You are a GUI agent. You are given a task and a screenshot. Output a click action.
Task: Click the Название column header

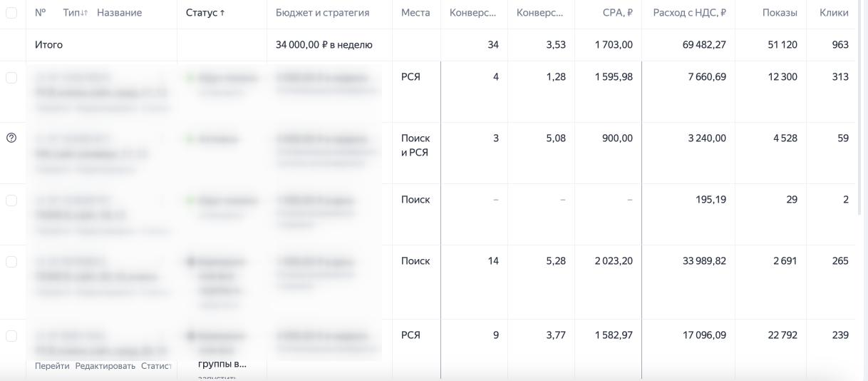tap(119, 13)
